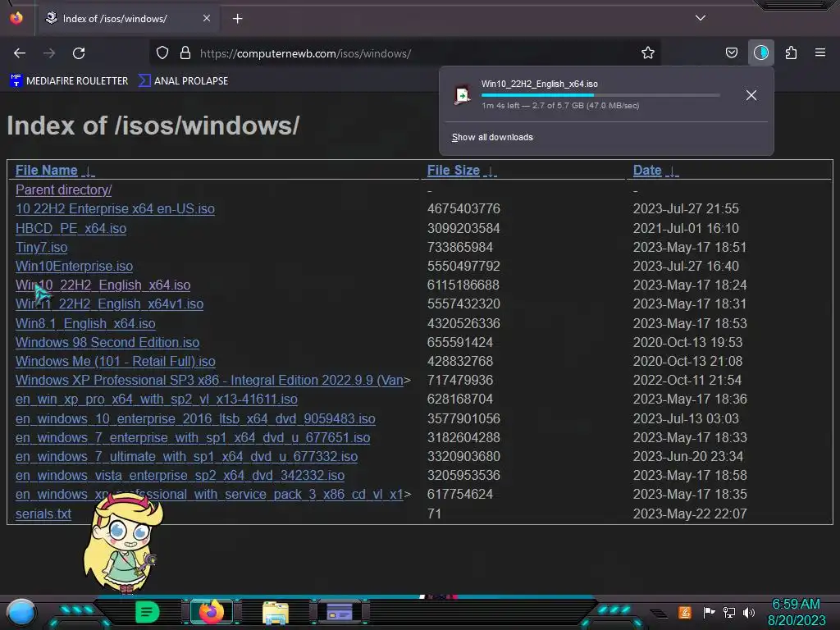The height and width of the screenshot is (630, 840).
Task: Download HBCD_PE_x64.iso
Action: 71,228
